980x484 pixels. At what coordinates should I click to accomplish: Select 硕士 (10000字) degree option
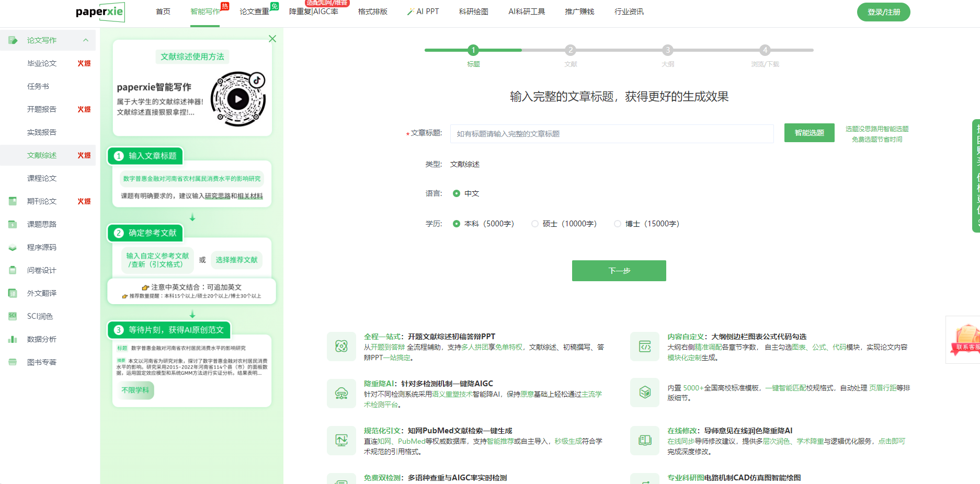click(x=534, y=224)
